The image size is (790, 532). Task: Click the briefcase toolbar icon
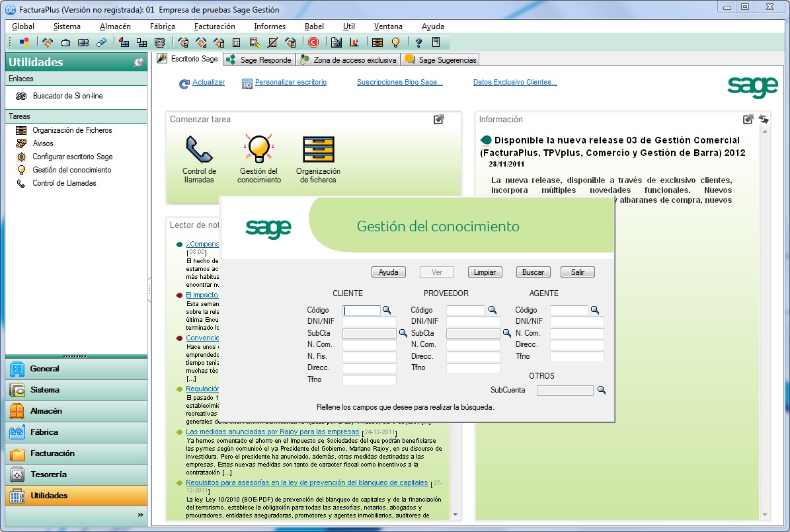(x=65, y=42)
